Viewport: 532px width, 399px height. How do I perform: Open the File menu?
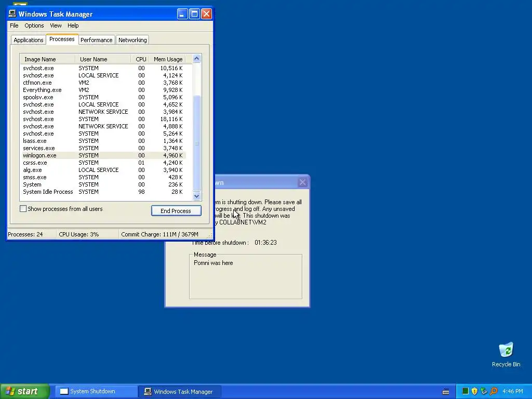(x=14, y=25)
